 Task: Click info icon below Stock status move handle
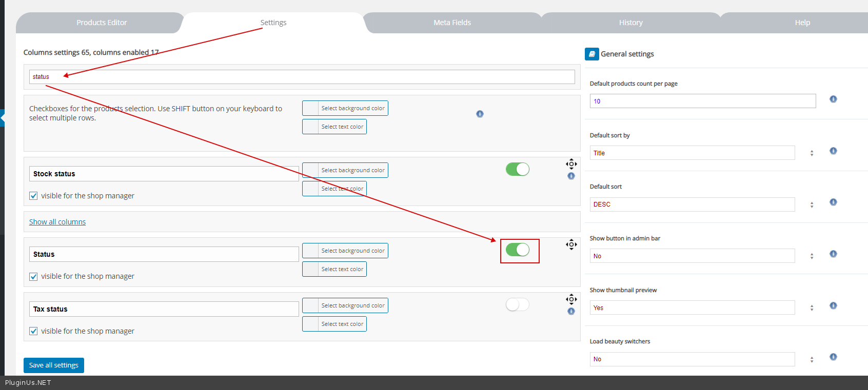coord(571,176)
